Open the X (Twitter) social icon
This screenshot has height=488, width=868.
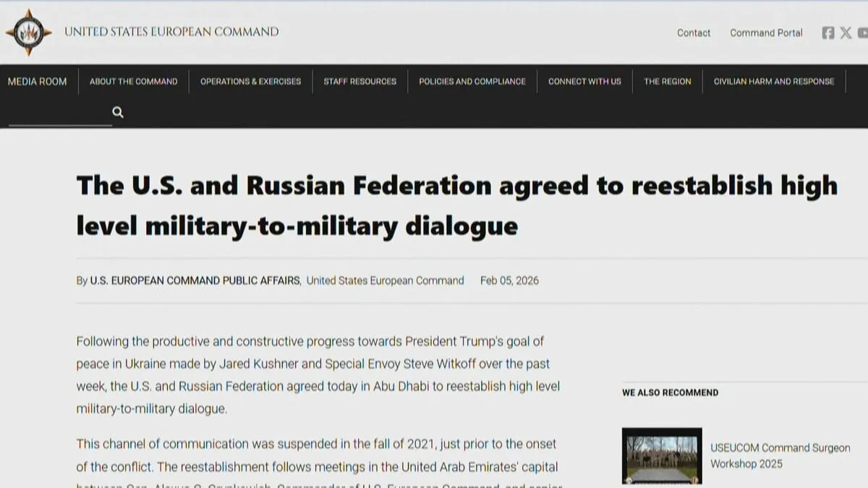pos(846,33)
